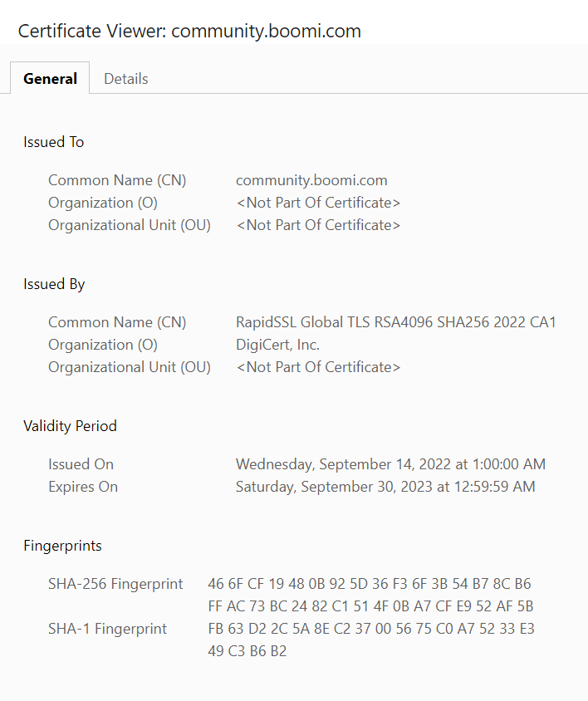Select the General tab
Viewport: 588px width, 701px height.
49,78
